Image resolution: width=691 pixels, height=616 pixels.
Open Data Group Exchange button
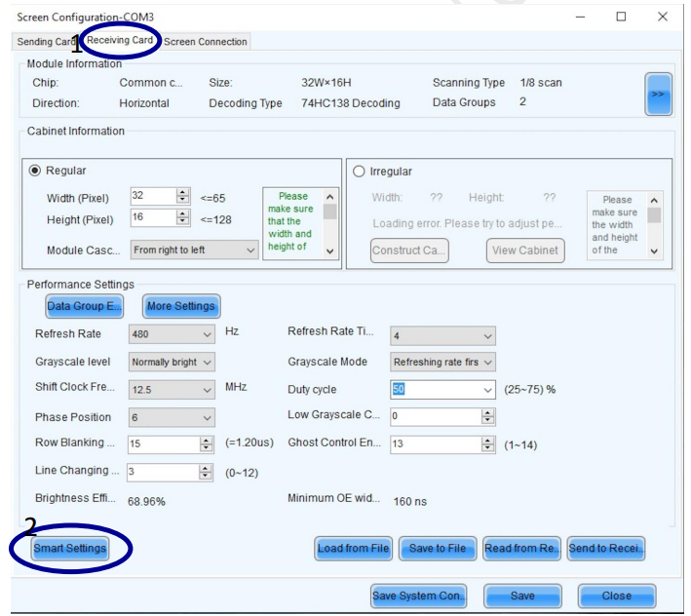(84, 306)
